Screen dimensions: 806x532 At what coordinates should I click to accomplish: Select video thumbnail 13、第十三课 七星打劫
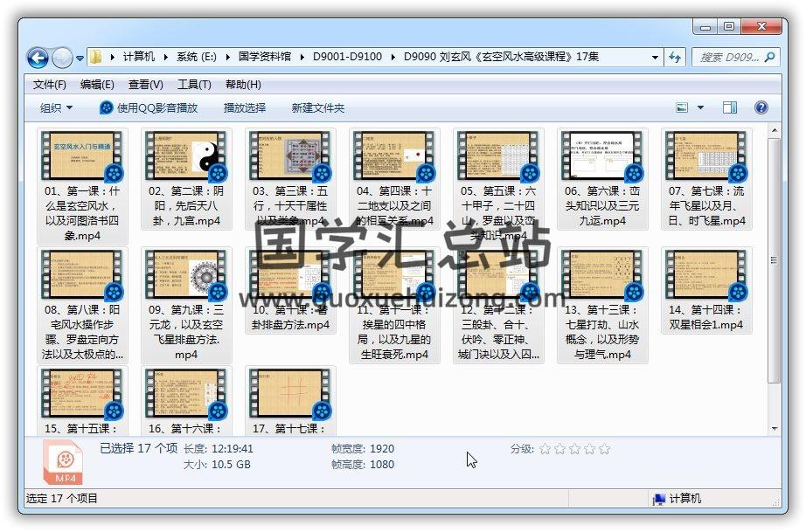coord(602,274)
